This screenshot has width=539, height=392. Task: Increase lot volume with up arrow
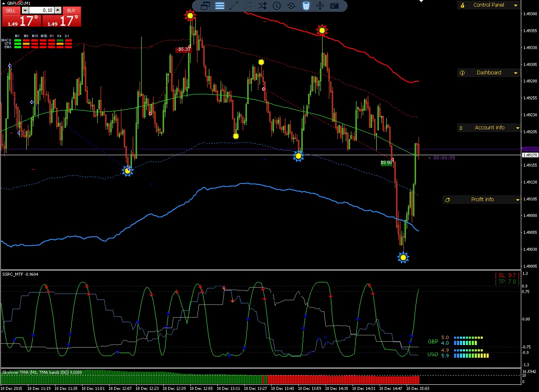point(58,11)
